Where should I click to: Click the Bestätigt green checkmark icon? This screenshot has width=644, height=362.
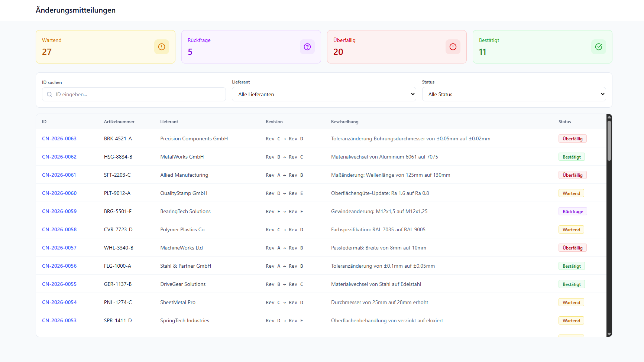[598, 47]
